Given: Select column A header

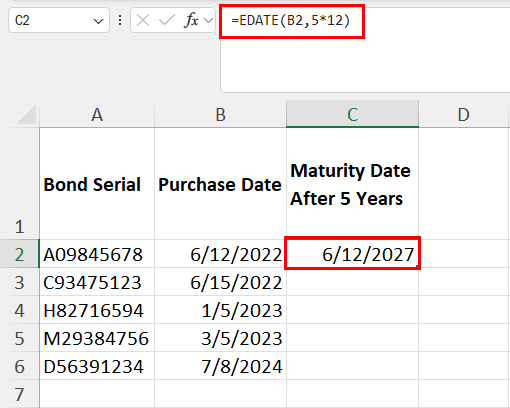Looking at the screenshot, I should (x=97, y=114).
